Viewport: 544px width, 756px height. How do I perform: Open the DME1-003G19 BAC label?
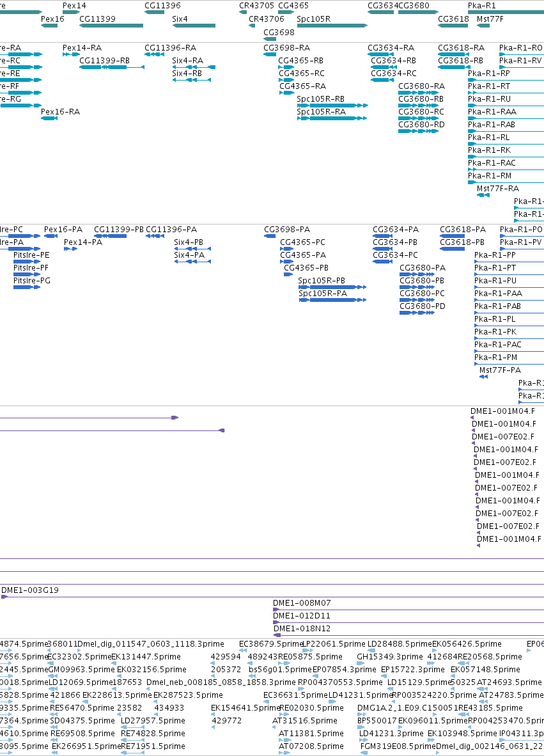pos(30,590)
